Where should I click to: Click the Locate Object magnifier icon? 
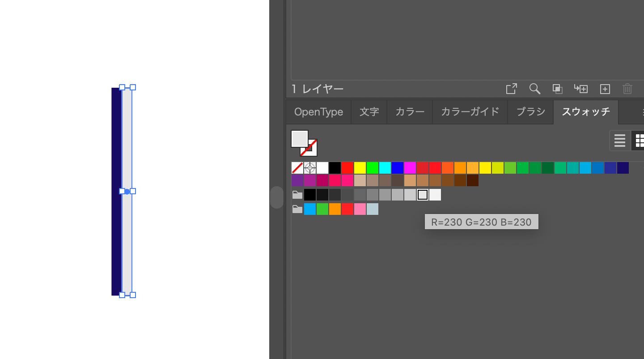535,89
